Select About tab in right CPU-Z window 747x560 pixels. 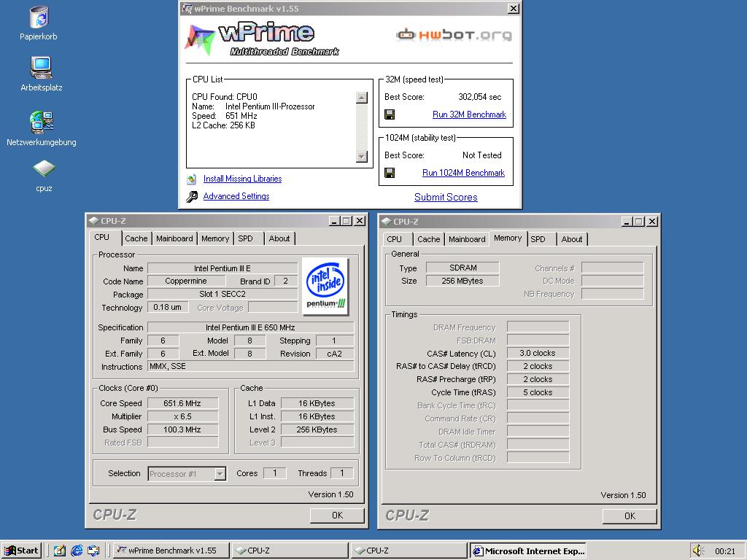click(572, 239)
